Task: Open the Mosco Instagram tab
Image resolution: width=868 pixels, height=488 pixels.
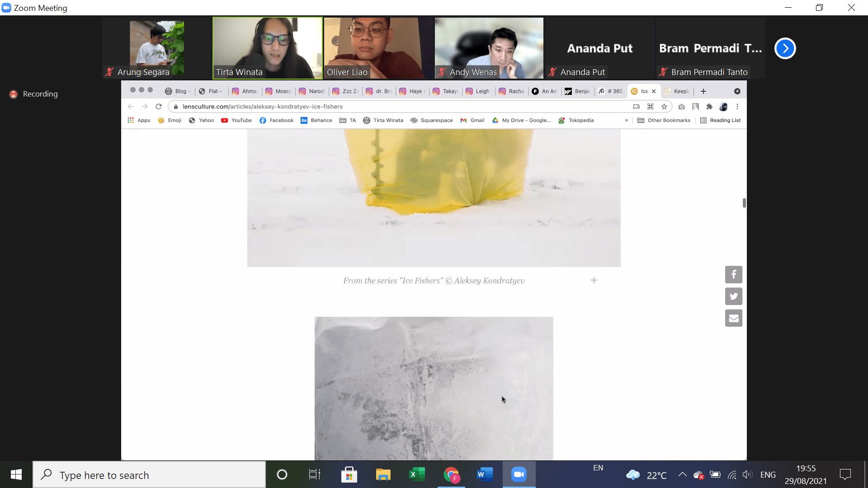Action: pos(279,91)
